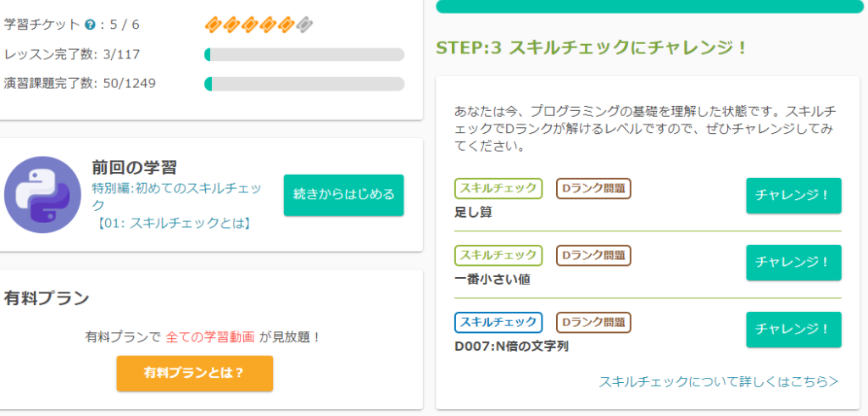This screenshot has height=416, width=868.
Task: Open スキルチェックについて詳しくはこちら link
Action: pyautogui.click(x=719, y=381)
